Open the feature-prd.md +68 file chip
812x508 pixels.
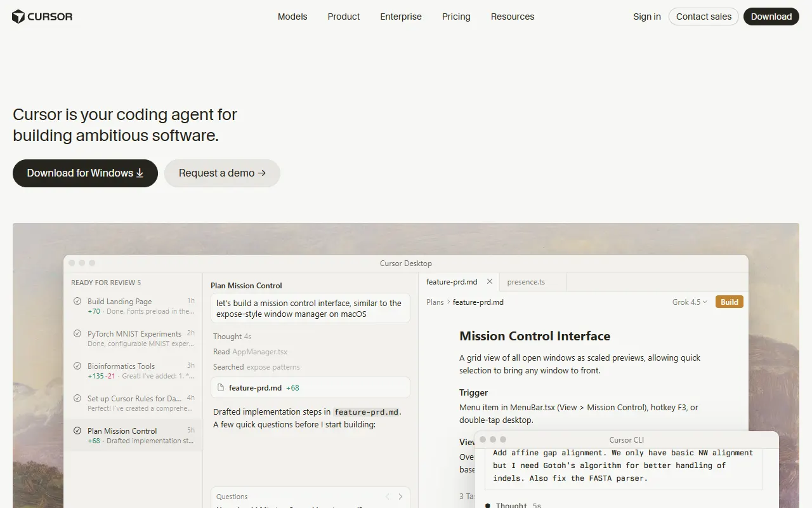pyautogui.click(x=310, y=387)
